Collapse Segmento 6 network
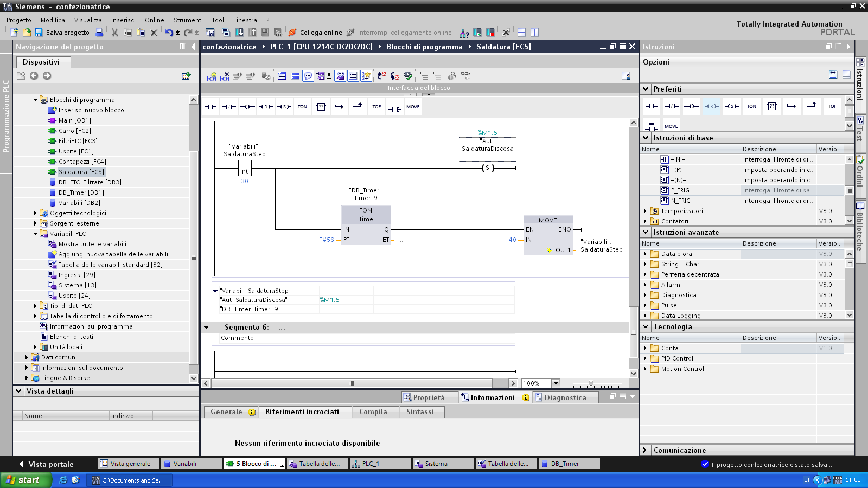 pyautogui.click(x=206, y=327)
